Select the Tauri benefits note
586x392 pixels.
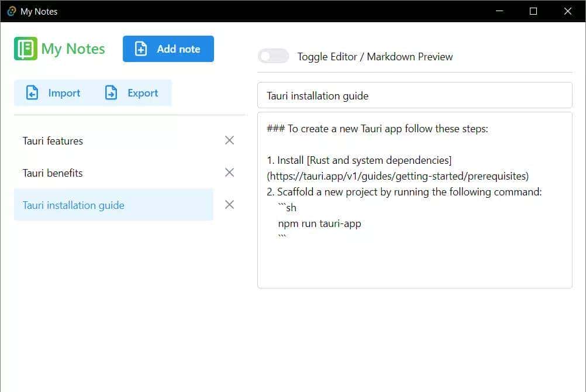click(53, 173)
